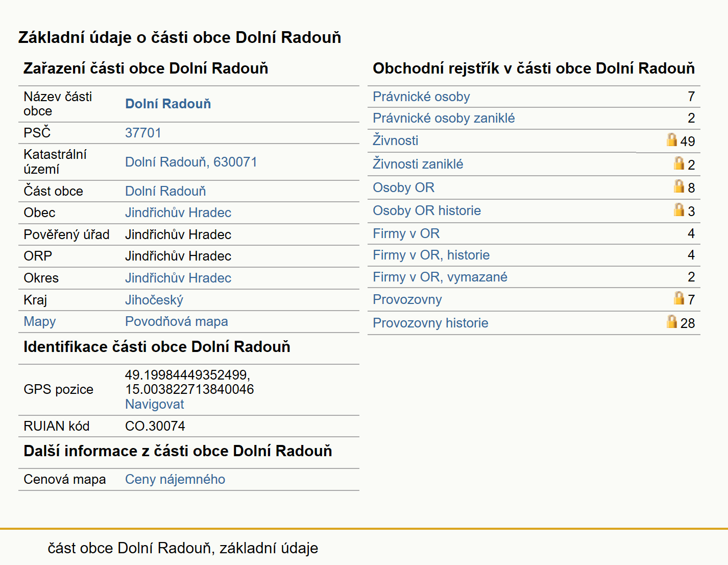Image resolution: width=728 pixels, height=565 pixels.
Task: Open the Ceny nájemného link
Action: [175, 479]
